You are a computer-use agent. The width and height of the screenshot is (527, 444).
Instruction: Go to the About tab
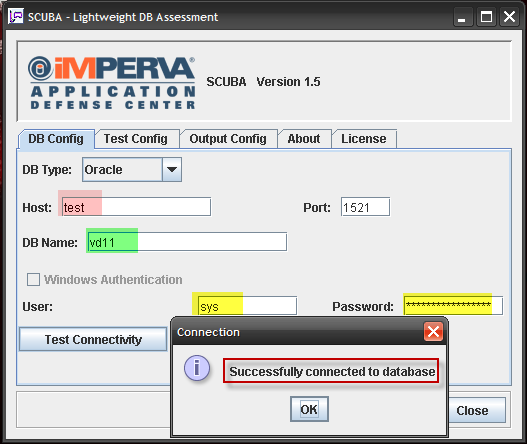[x=304, y=139]
